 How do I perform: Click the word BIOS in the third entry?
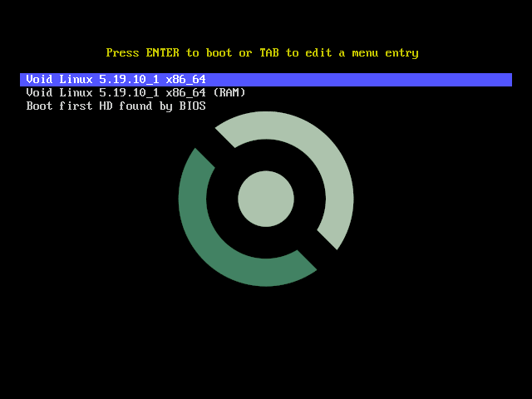pyautogui.click(x=192, y=106)
